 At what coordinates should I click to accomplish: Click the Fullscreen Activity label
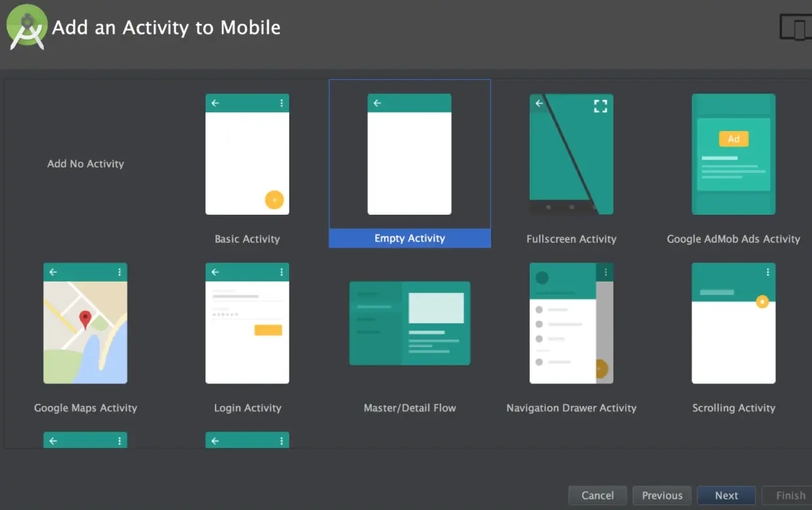coord(572,239)
